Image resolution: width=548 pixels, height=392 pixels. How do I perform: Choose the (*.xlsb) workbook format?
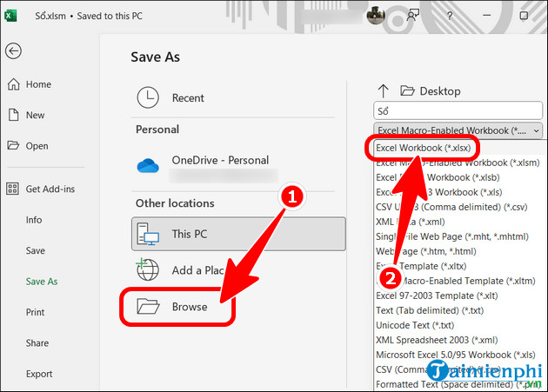click(438, 177)
